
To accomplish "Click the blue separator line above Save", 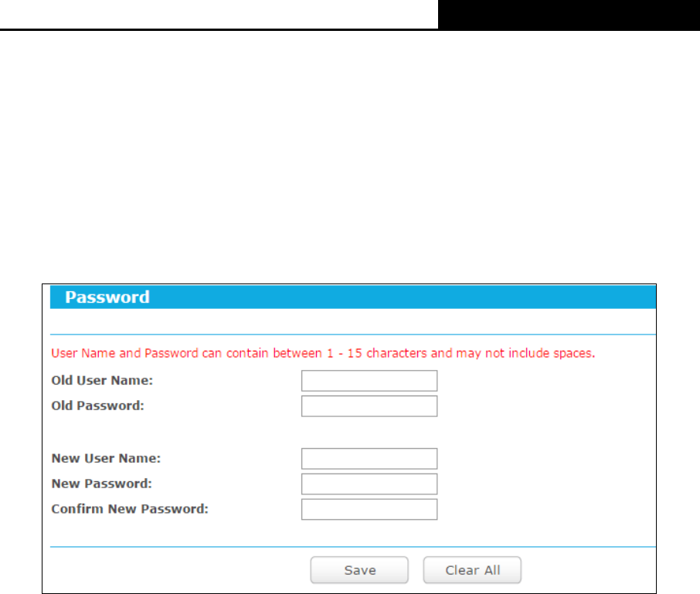I will [x=353, y=547].
